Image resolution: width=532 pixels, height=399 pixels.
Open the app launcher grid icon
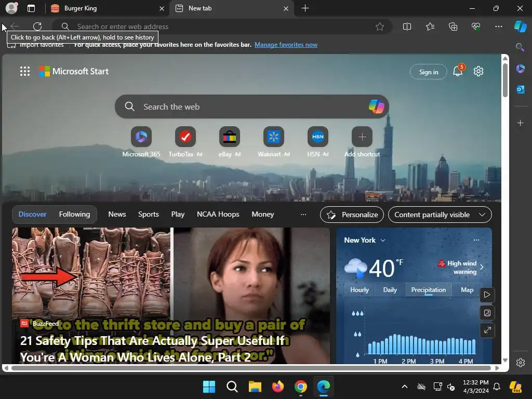click(x=25, y=71)
